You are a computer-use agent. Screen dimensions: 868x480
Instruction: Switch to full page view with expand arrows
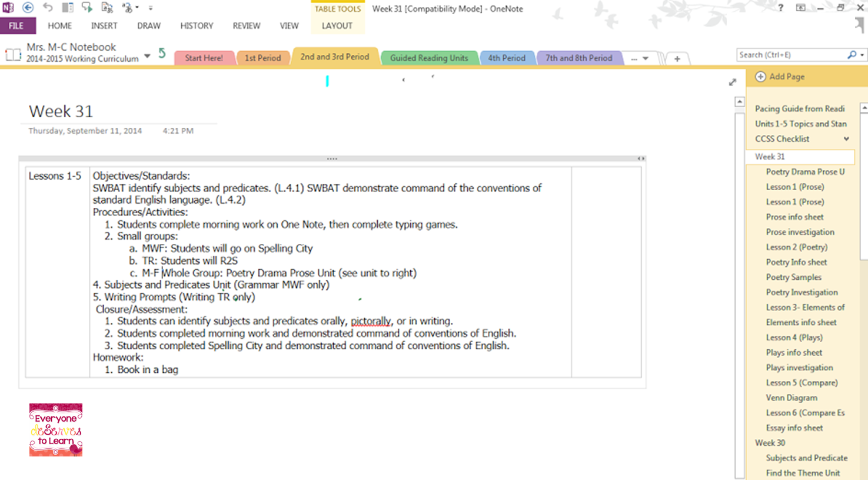[x=732, y=82]
